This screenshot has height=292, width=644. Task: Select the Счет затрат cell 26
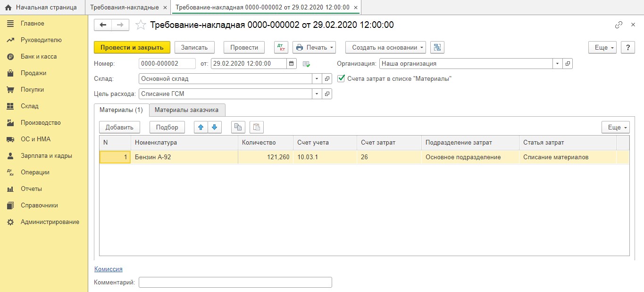[x=389, y=157]
